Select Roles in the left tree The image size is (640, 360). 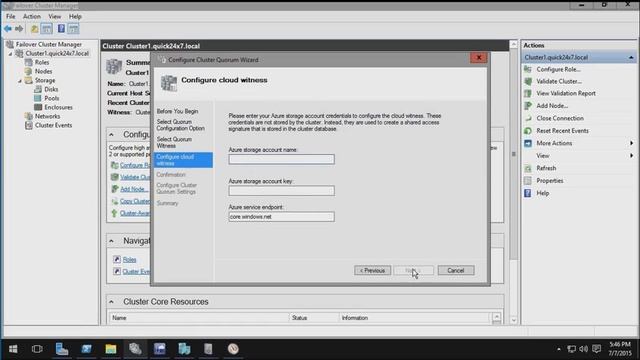click(x=42, y=62)
